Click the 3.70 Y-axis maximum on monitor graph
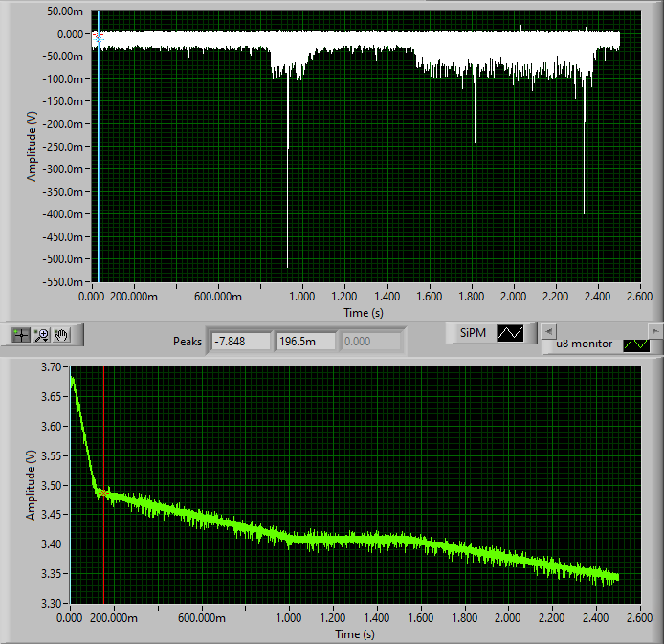The width and height of the screenshot is (664, 644). coord(52,367)
